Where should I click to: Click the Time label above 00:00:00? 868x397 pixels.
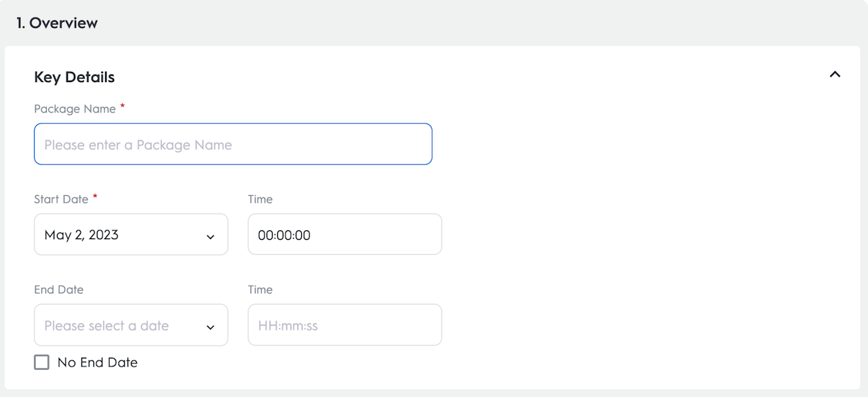tap(260, 199)
